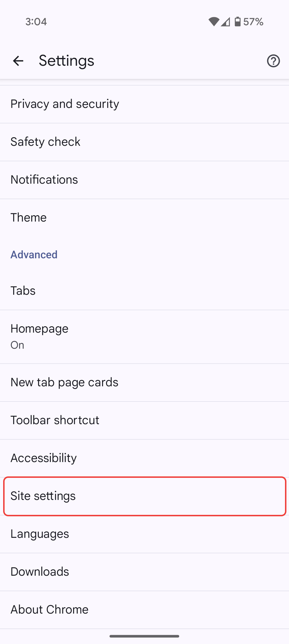The width and height of the screenshot is (289, 644).
Task: Tap the bottom navigation gesture handle
Action: [144, 636]
